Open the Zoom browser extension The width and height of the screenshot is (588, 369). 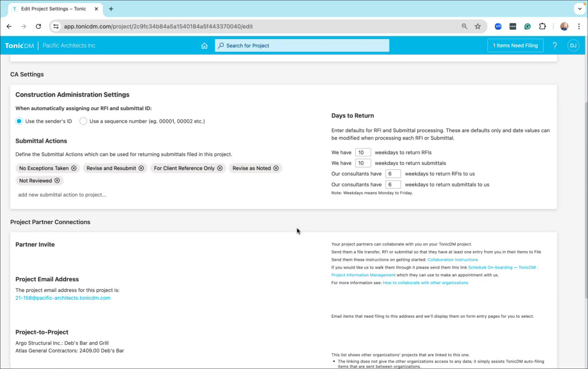[x=498, y=26]
